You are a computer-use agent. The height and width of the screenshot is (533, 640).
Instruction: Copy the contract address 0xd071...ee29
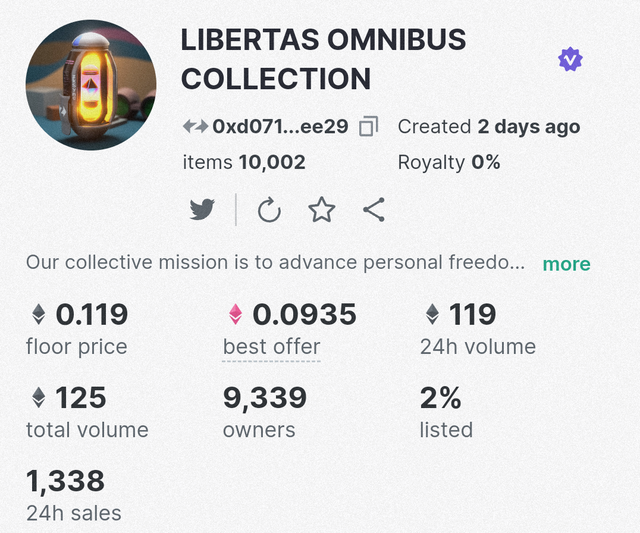[369, 126]
